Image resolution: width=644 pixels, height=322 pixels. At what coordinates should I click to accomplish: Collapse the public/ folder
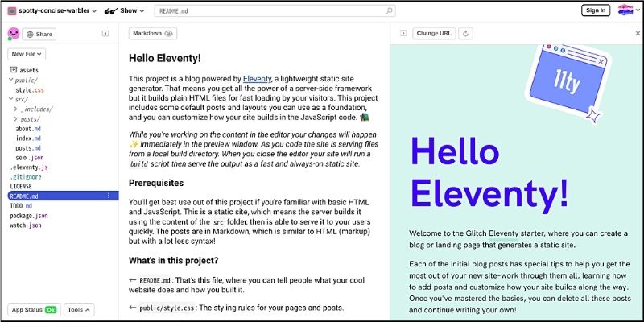pyautogui.click(x=23, y=80)
